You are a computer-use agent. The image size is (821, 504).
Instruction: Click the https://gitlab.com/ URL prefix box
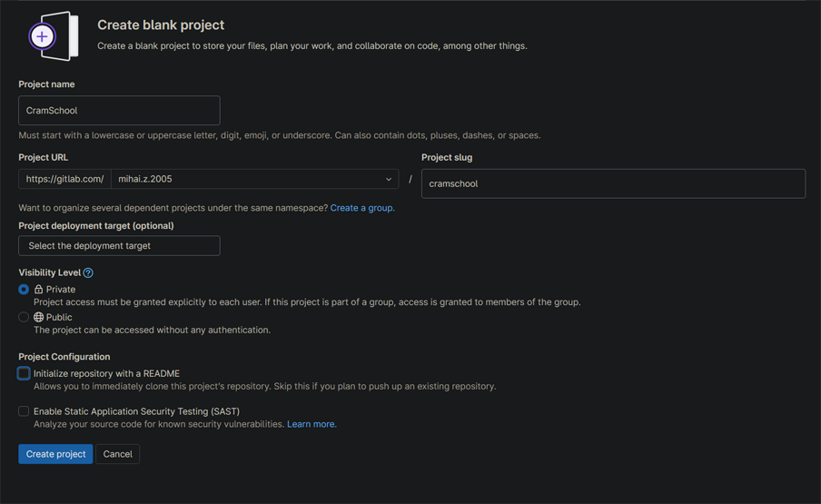(x=64, y=180)
